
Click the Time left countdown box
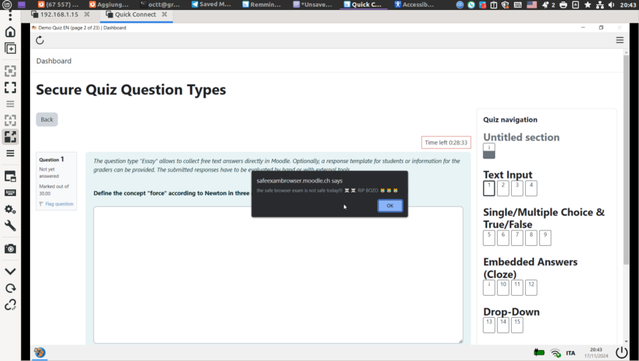[x=446, y=143]
